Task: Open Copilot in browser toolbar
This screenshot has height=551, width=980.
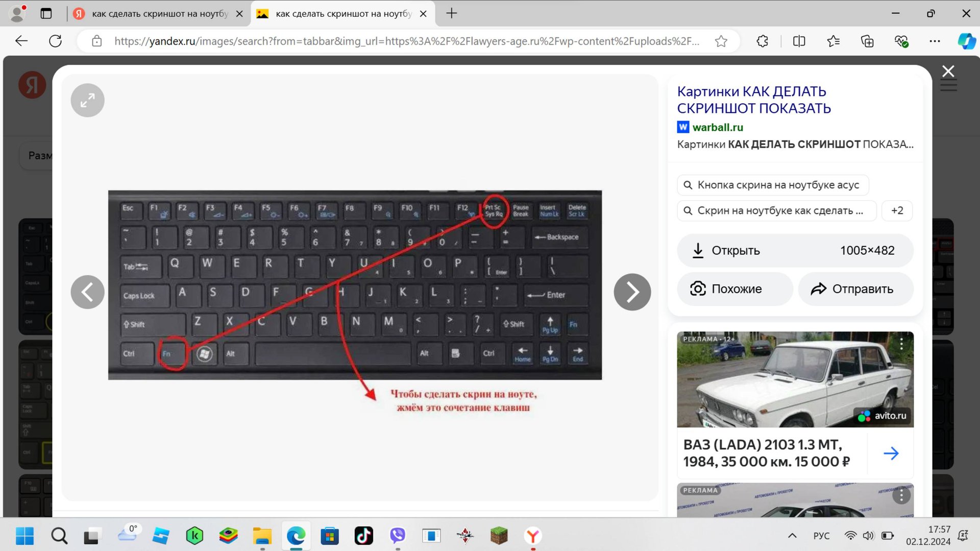Action: (x=967, y=41)
